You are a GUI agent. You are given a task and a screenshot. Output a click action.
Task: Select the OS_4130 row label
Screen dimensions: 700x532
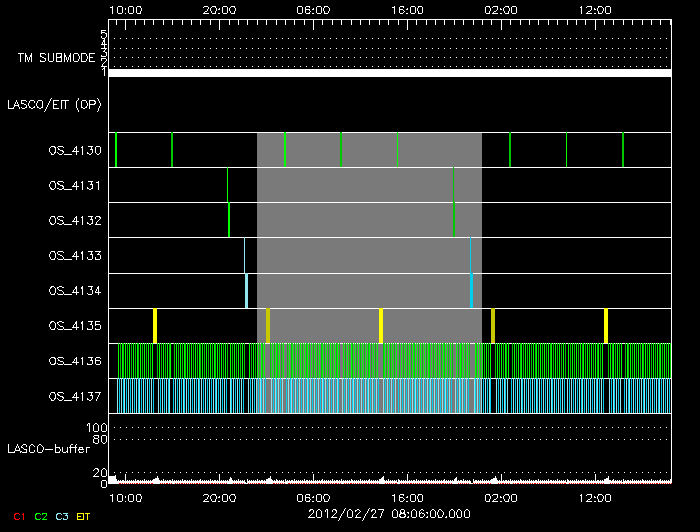tap(75, 150)
